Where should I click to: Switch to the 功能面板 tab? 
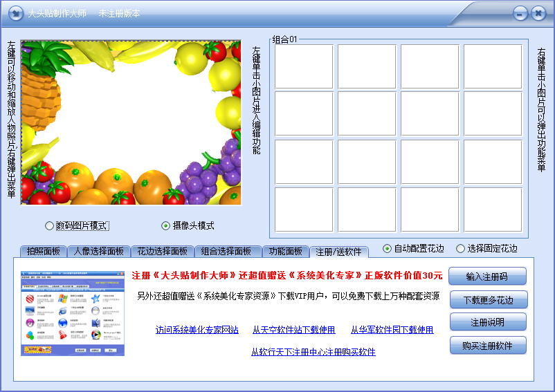coord(285,252)
